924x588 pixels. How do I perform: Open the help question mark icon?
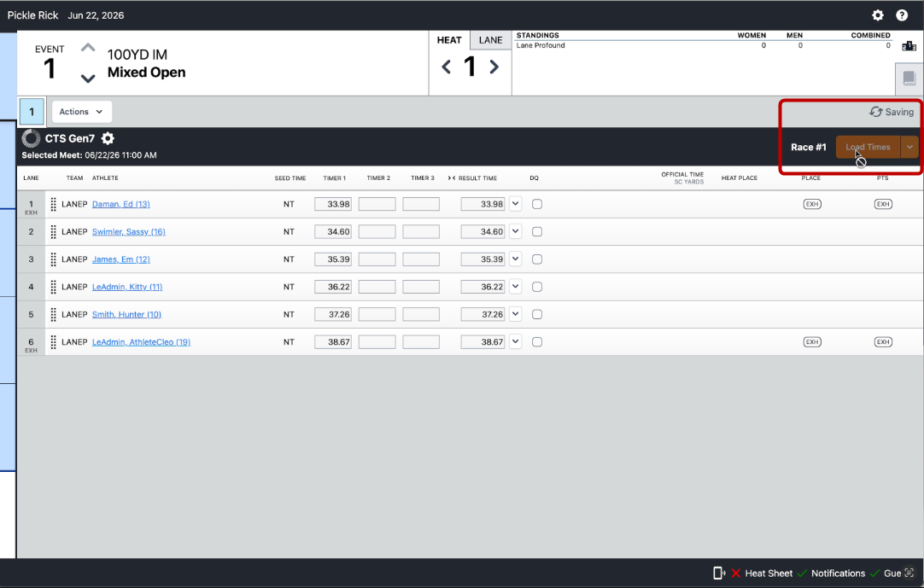[902, 15]
